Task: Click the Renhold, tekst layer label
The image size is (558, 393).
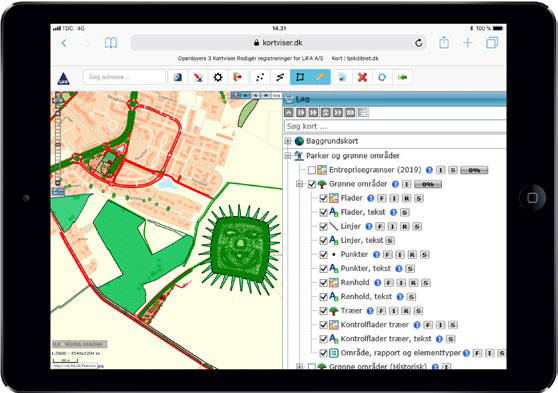Action: point(366,297)
